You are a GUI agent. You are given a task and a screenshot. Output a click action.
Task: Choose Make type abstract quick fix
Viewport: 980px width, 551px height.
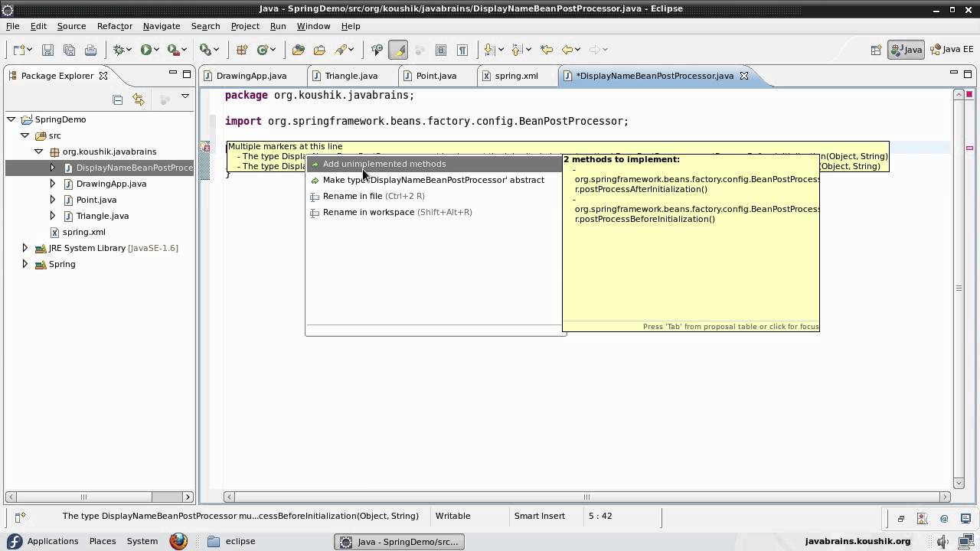pyautogui.click(x=435, y=180)
